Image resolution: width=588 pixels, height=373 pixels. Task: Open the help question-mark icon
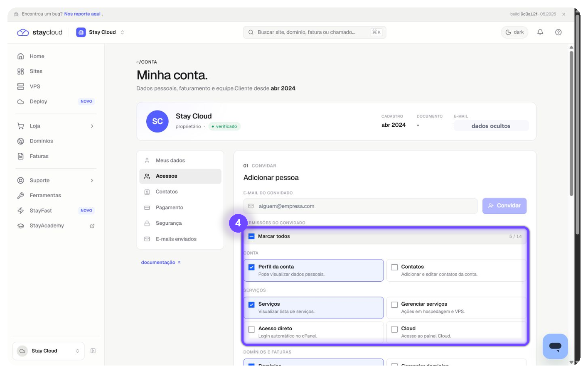click(x=558, y=32)
